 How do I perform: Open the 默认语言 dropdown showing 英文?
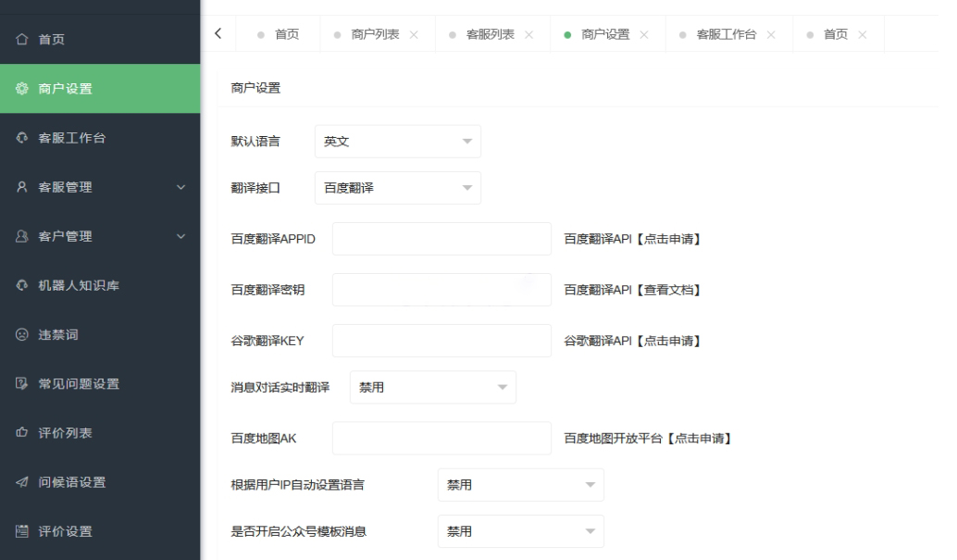point(398,141)
